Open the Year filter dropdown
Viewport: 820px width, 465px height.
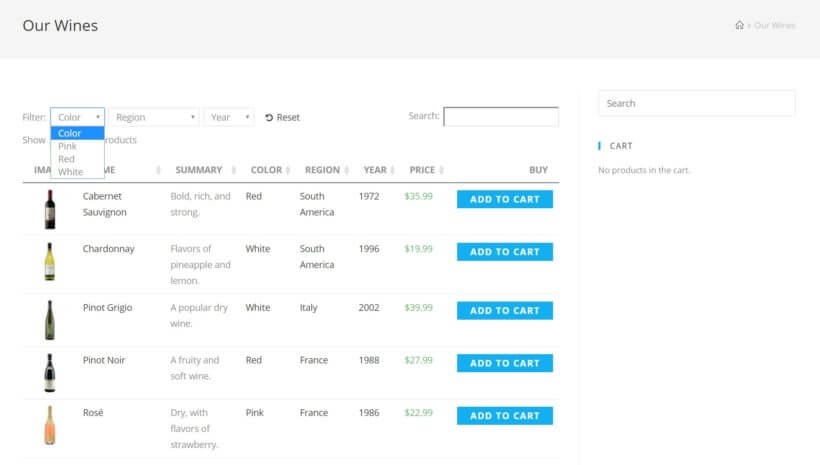pyautogui.click(x=229, y=117)
